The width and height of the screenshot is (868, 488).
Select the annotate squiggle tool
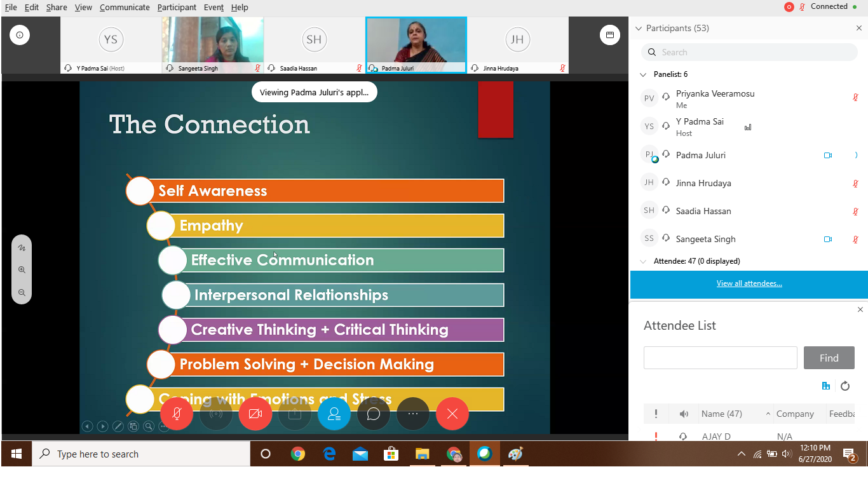(22, 247)
